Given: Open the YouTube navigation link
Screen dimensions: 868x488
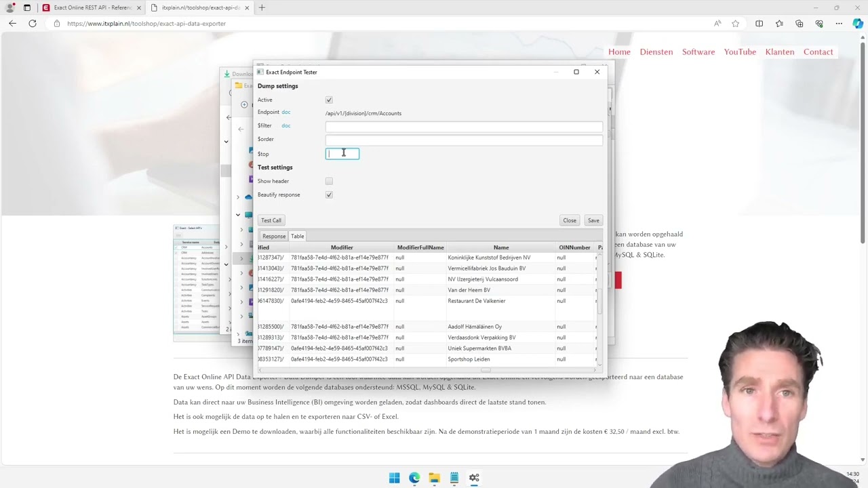Looking at the screenshot, I should [x=740, y=52].
